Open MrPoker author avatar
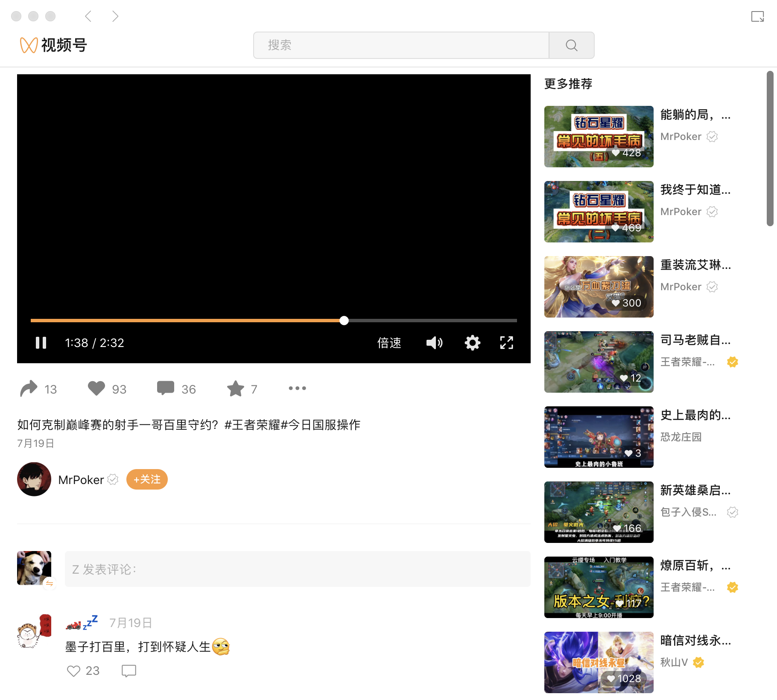 pos(34,479)
